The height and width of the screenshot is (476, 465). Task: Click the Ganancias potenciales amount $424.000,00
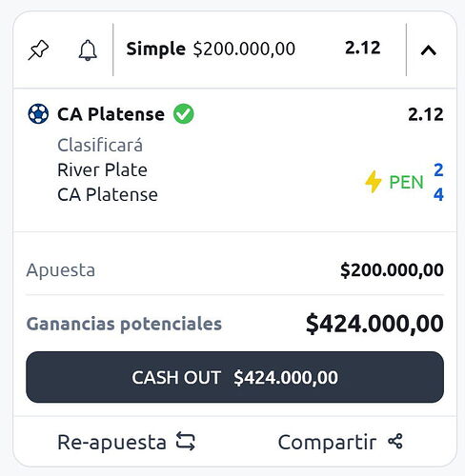point(374,324)
